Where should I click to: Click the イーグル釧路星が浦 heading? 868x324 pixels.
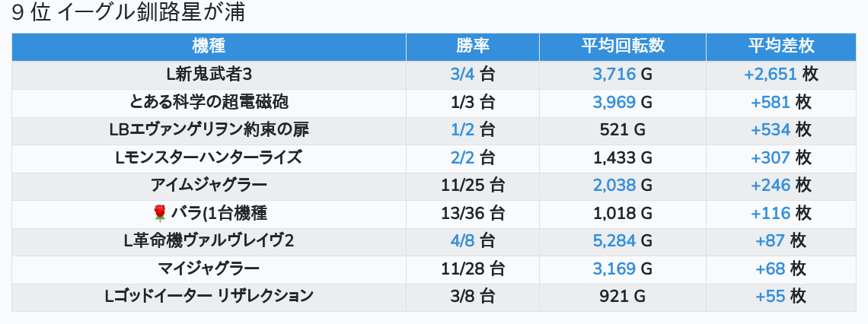[x=151, y=13]
